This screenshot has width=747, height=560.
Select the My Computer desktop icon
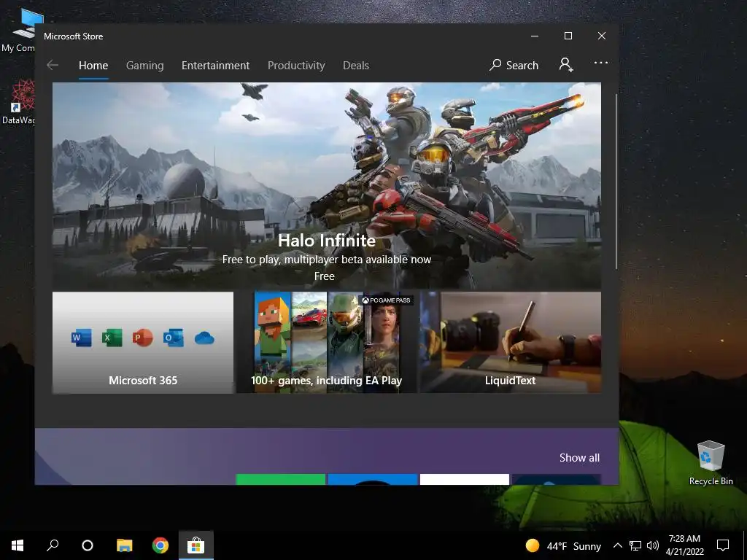point(20,31)
